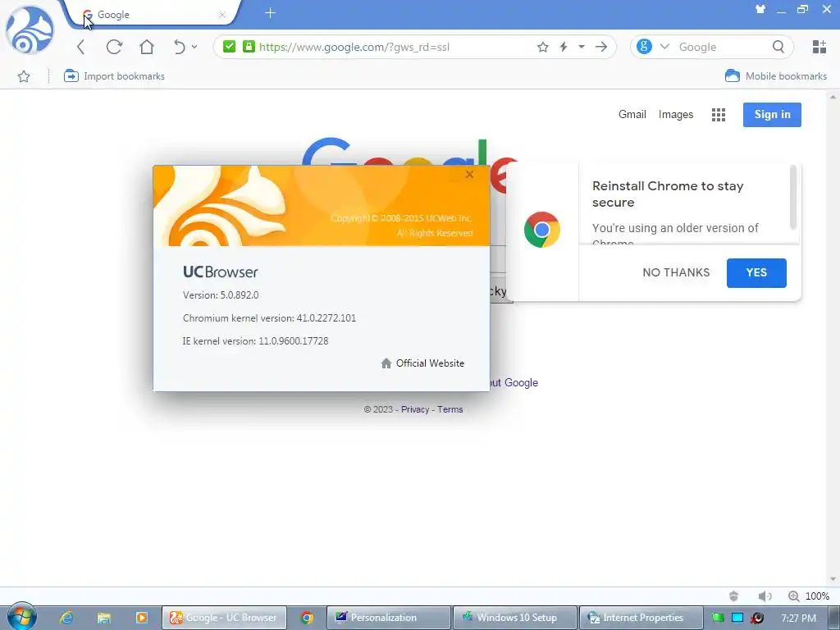This screenshot has width=840, height=630.
Task: Switch to Windows 10 Setup in taskbar
Action: (x=515, y=618)
